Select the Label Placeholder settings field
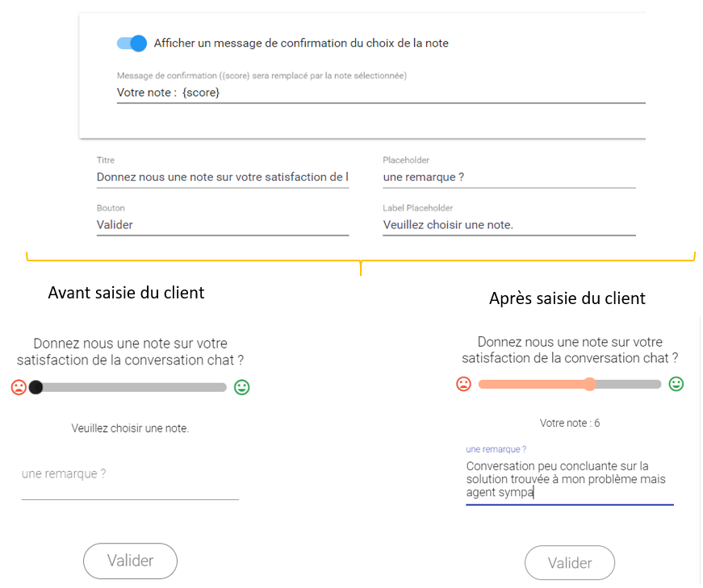This screenshot has height=588, width=703. point(508,224)
